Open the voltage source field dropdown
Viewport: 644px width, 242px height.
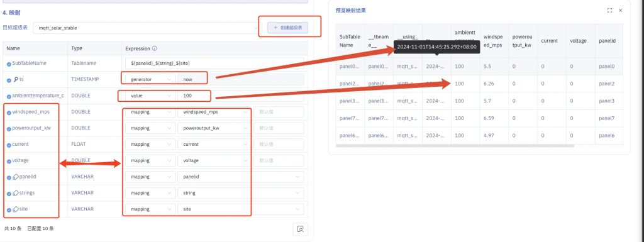click(214, 161)
